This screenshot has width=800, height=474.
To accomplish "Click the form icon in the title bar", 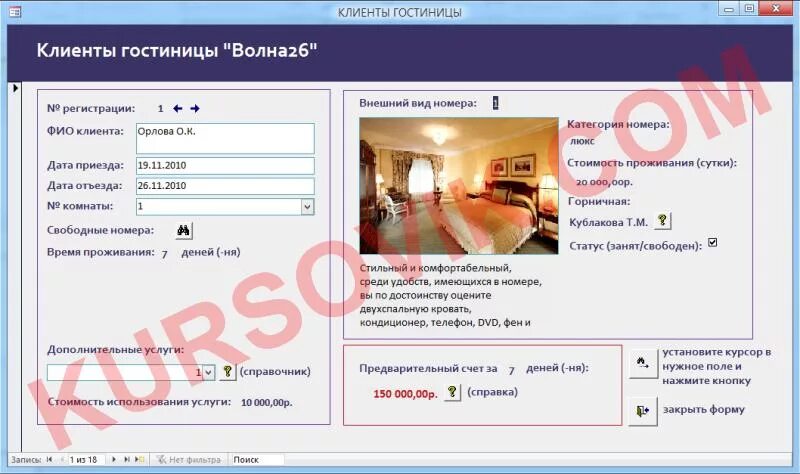I will pos(15,11).
